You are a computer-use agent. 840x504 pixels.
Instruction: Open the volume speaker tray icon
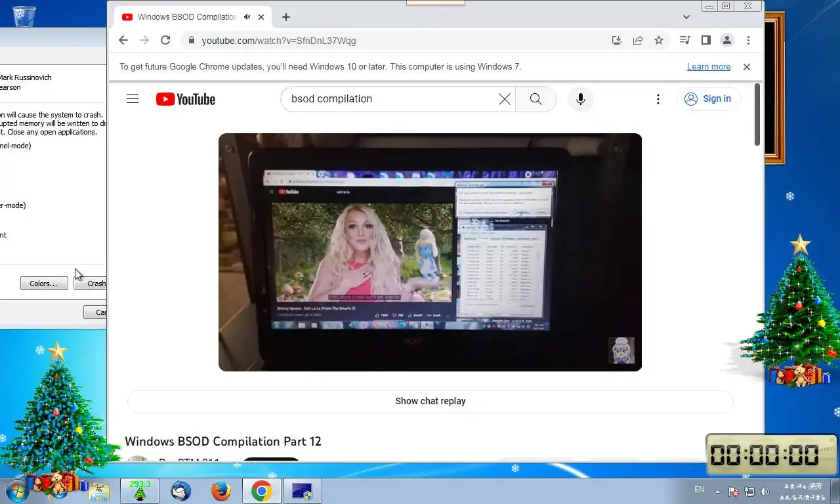click(x=765, y=492)
